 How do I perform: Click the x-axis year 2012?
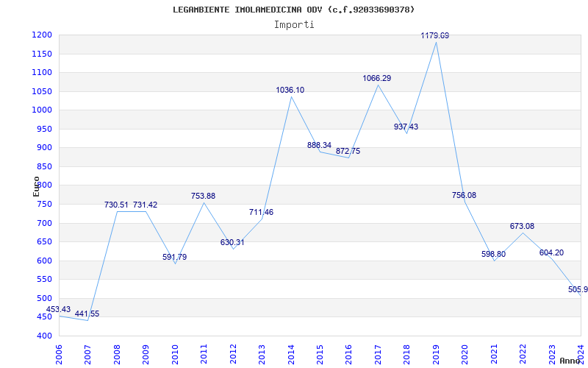233,354
